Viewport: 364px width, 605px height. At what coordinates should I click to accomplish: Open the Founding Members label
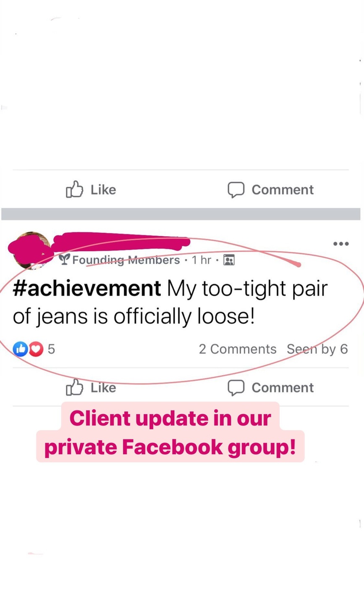(x=126, y=260)
